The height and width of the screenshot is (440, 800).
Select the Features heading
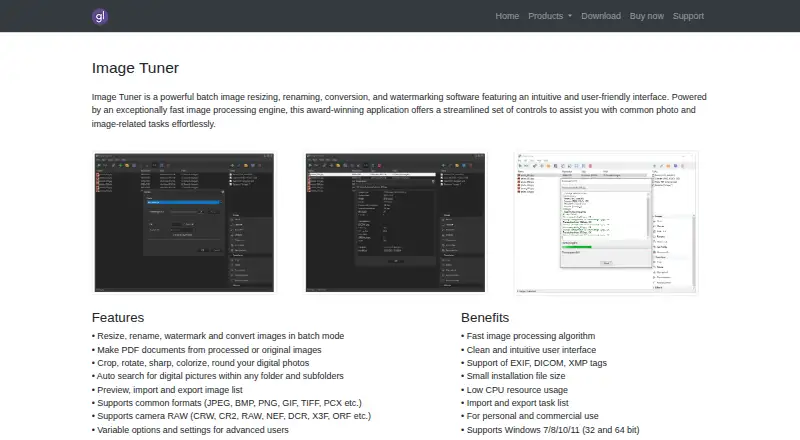point(118,317)
